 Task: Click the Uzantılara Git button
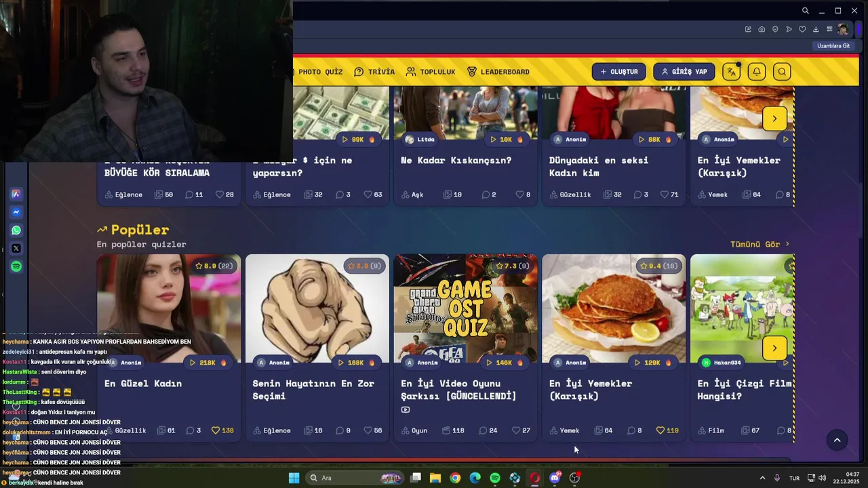click(x=833, y=46)
